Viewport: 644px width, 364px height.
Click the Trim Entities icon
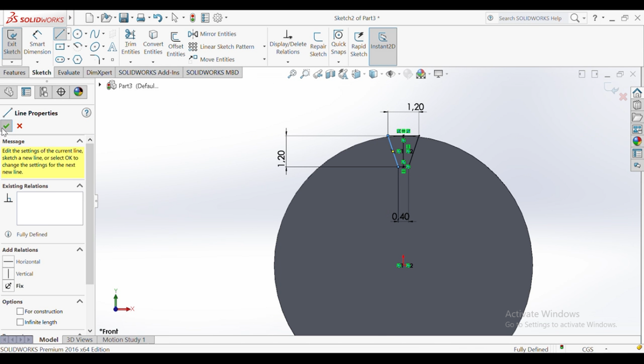(x=131, y=43)
